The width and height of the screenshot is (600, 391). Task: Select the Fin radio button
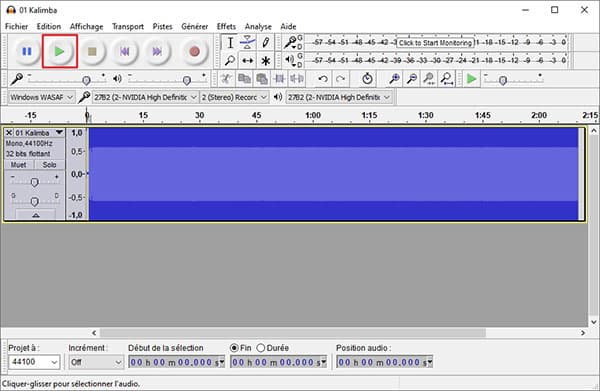point(235,348)
